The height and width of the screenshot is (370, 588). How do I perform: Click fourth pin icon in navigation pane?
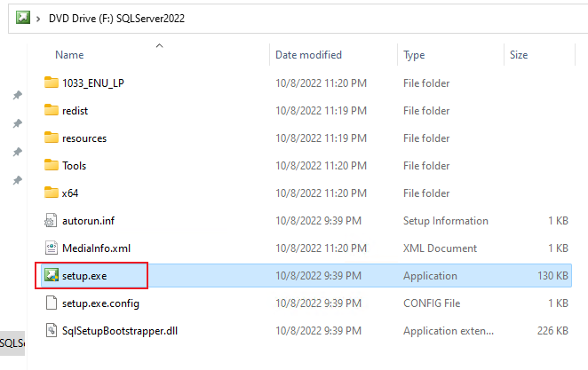tap(17, 180)
